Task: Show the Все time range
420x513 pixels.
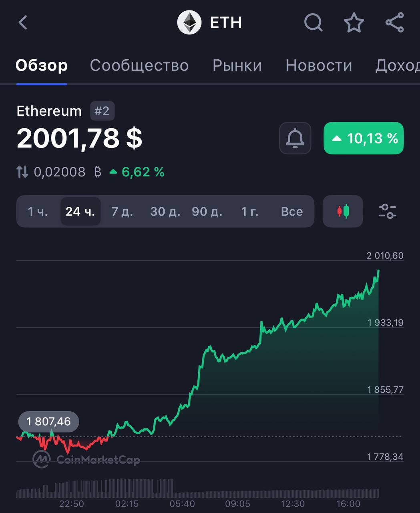Action: [291, 211]
